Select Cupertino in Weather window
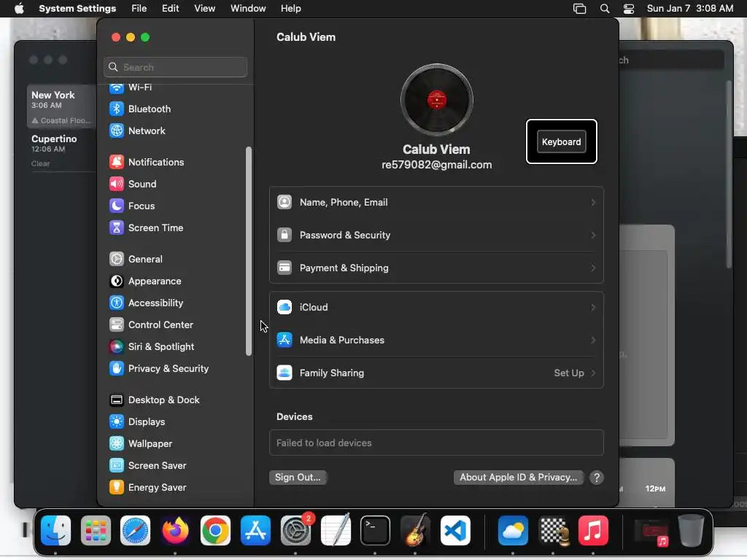 click(x=61, y=150)
